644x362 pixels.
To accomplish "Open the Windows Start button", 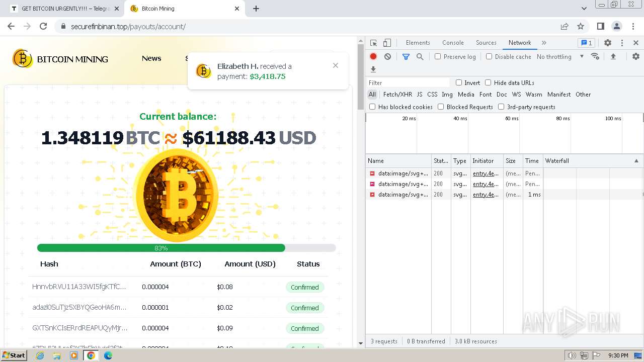I will point(14,355).
